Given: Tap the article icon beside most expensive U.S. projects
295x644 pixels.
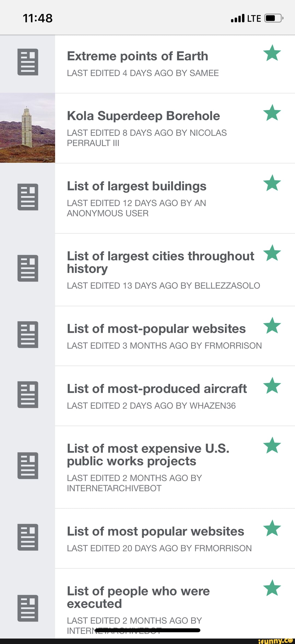Looking at the screenshot, I should [x=28, y=466].
